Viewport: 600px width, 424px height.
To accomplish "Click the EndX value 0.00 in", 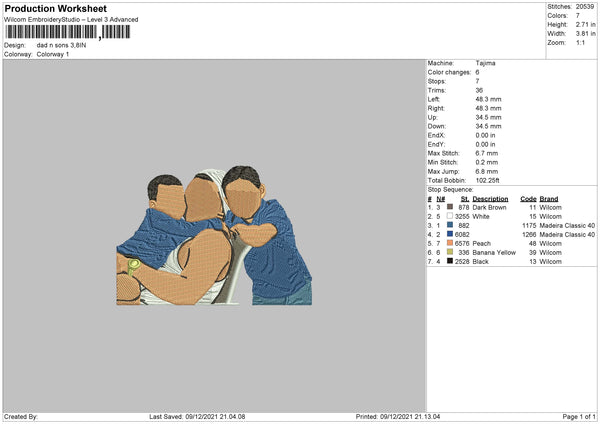I will click(485, 135).
